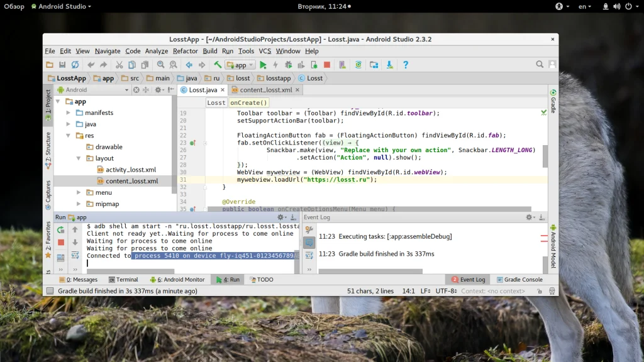Open the Terminal tool window button
The width and height of the screenshot is (644, 362).
tap(123, 280)
